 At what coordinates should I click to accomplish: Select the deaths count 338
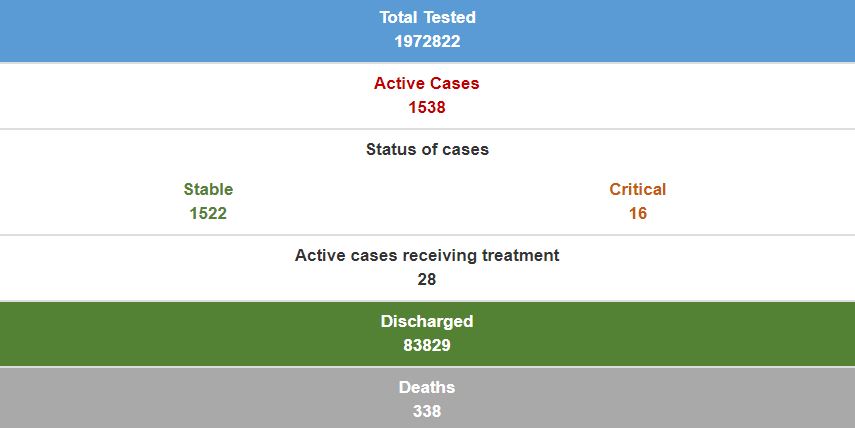tap(427, 411)
